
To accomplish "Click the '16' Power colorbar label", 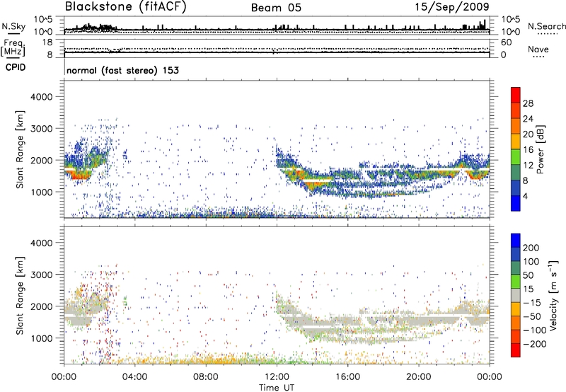I will 528,150.
